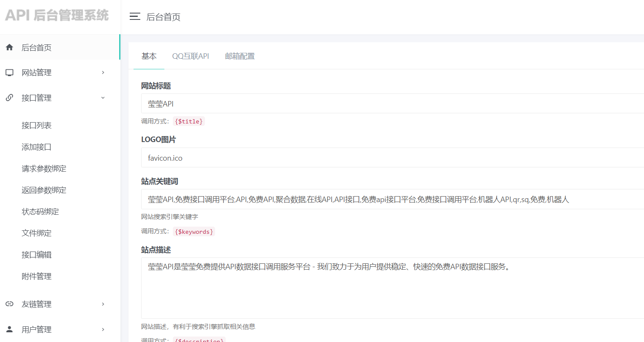Click the LOGO图片 input field
Screen dimensions: 644x342
(x=393, y=158)
